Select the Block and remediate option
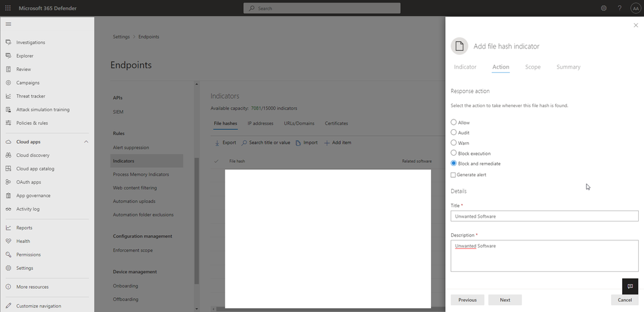Image resolution: width=644 pixels, height=312 pixels. [454, 163]
